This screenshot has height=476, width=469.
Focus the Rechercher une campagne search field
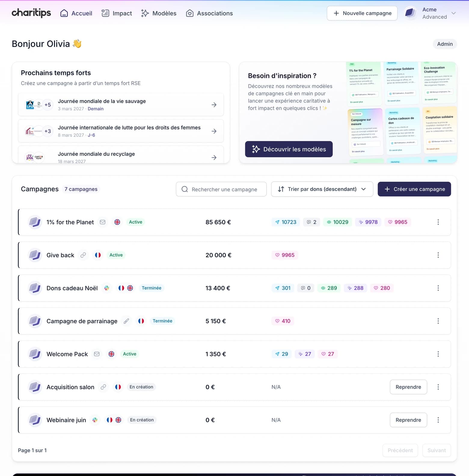coord(221,189)
